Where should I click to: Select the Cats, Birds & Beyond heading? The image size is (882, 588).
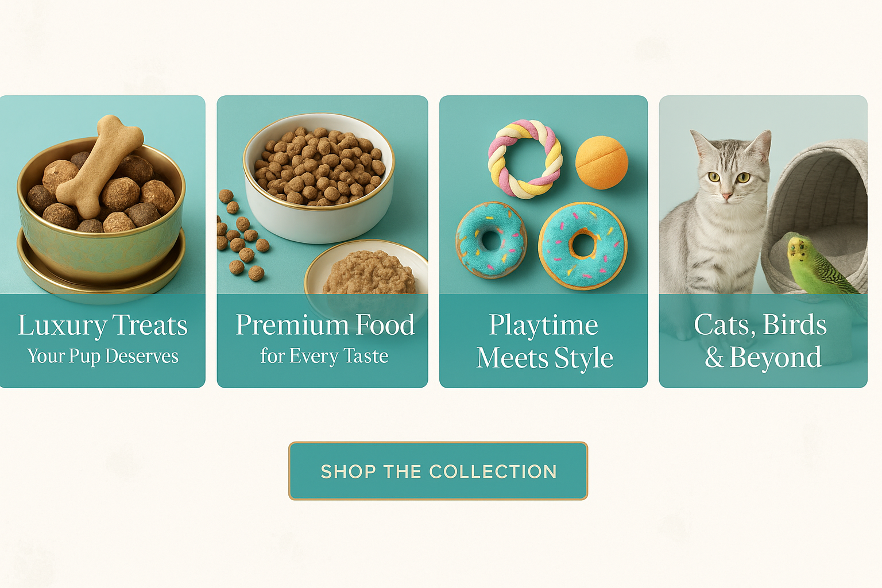tap(761, 341)
